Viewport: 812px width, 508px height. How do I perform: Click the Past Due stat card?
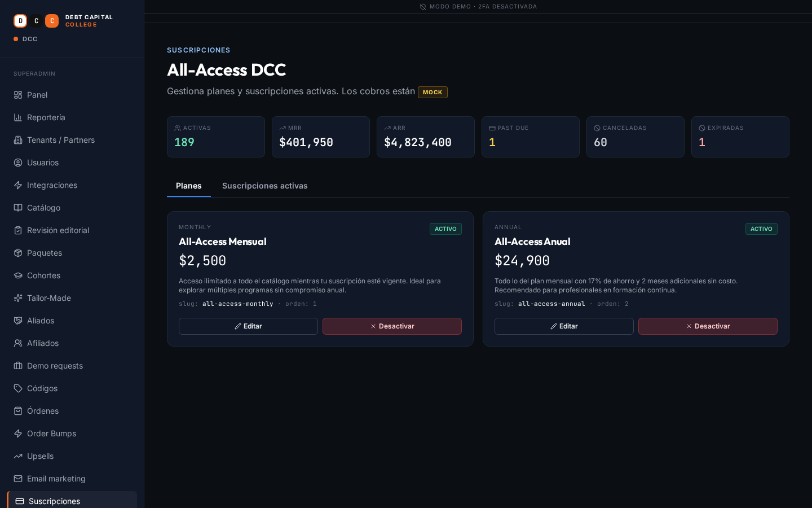click(531, 137)
